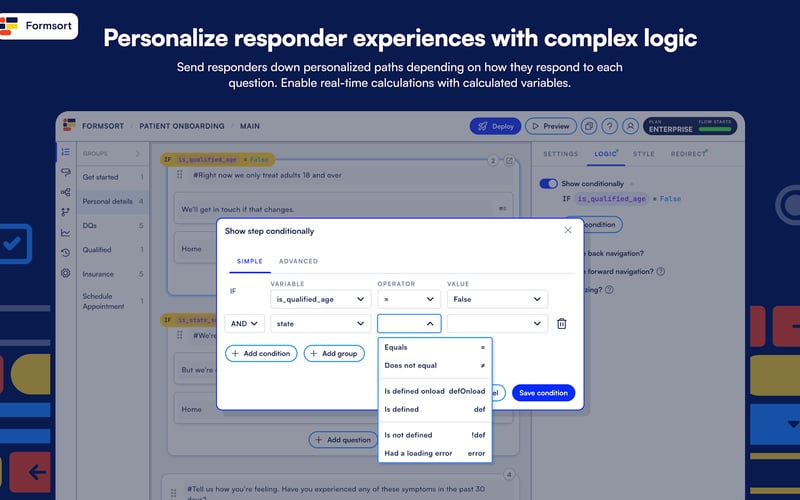Close the Show step conditionally dialog
Viewport: 800px width, 500px height.
(568, 230)
